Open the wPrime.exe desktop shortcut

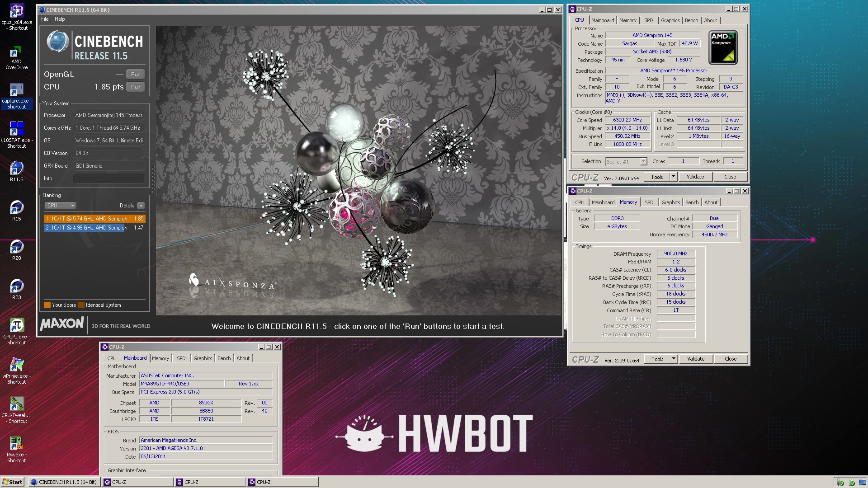17,371
